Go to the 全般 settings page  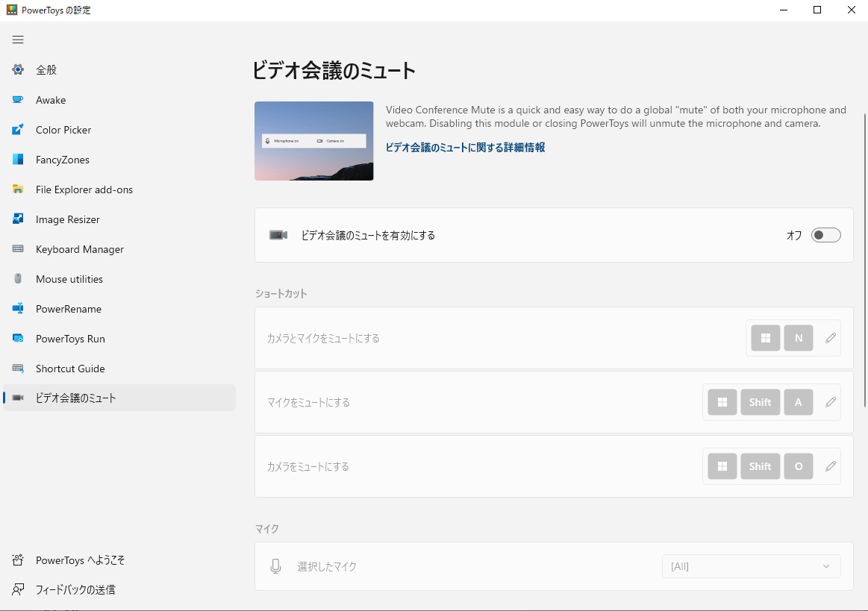click(119, 69)
